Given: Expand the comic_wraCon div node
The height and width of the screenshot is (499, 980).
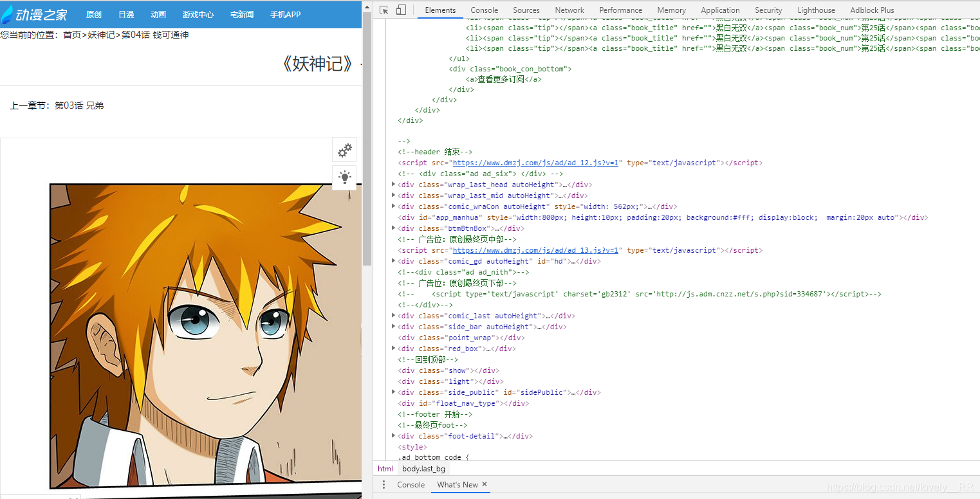Looking at the screenshot, I should tap(394, 206).
